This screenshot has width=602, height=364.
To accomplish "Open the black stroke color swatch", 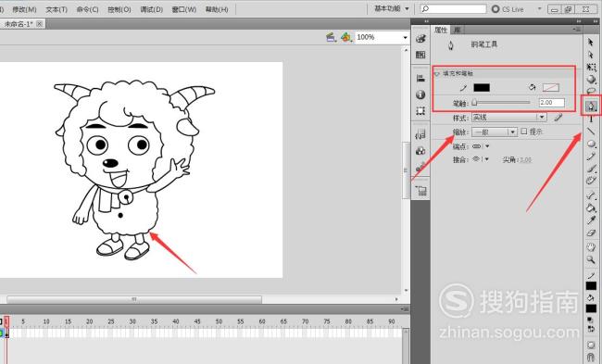I will pos(482,88).
